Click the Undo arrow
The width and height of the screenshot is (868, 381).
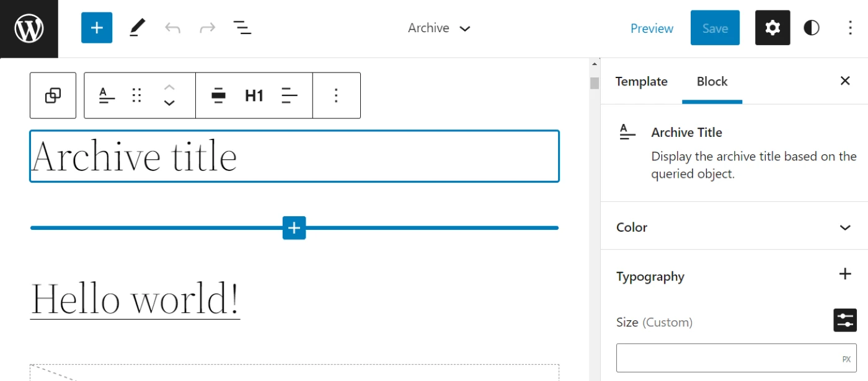pyautogui.click(x=172, y=28)
